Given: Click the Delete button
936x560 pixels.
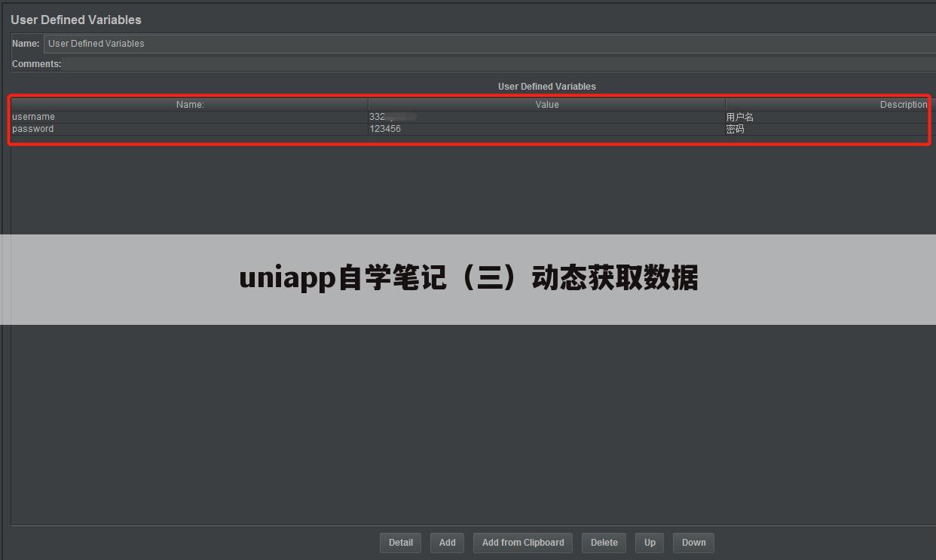Looking at the screenshot, I should [604, 543].
